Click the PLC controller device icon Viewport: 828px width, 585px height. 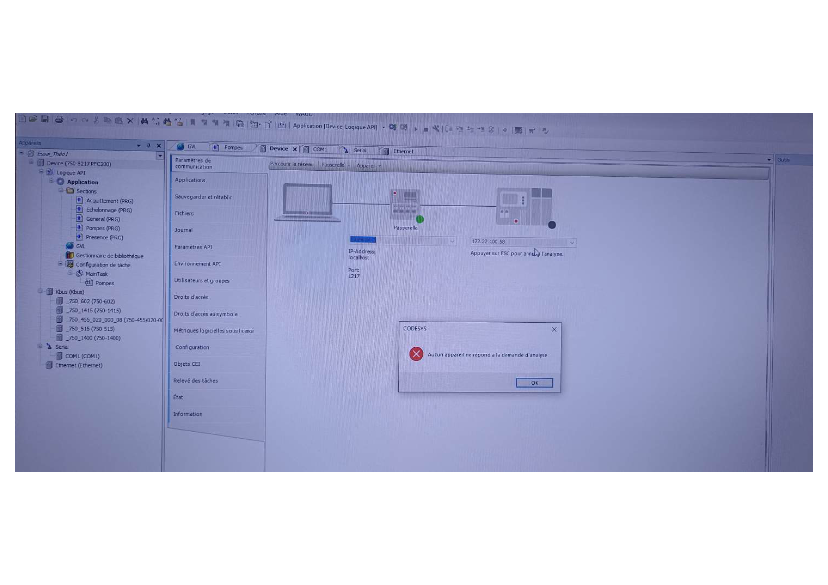point(524,204)
